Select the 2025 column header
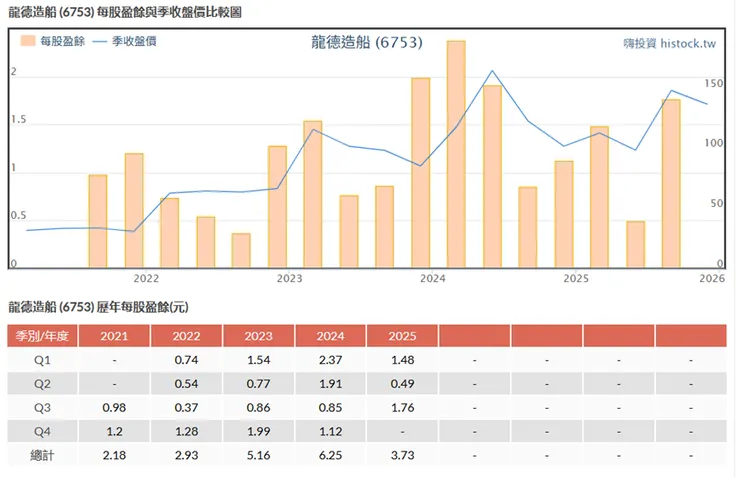The image size is (740, 477). 403,336
